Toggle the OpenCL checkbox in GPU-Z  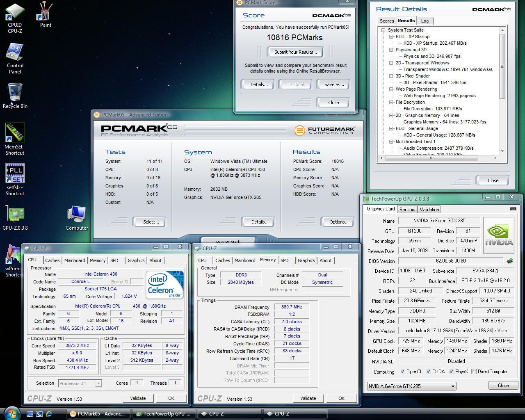point(402,372)
